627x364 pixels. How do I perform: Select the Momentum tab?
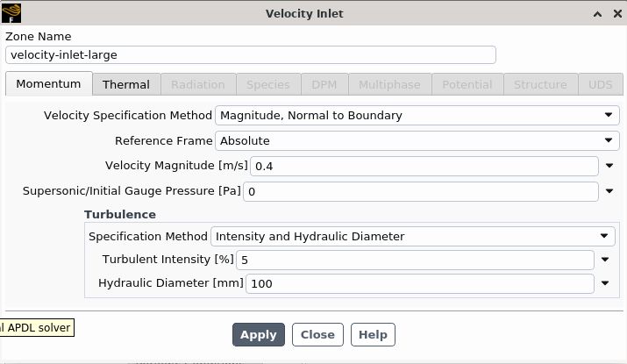(x=48, y=84)
